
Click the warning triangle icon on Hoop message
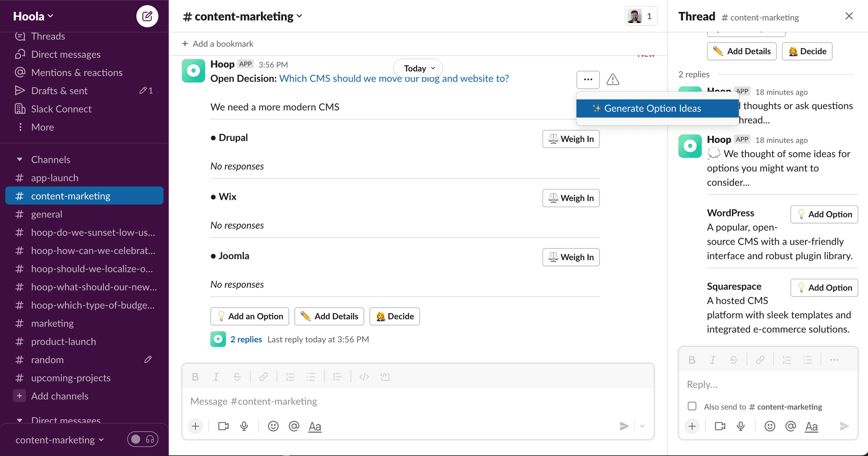click(x=613, y=80)
